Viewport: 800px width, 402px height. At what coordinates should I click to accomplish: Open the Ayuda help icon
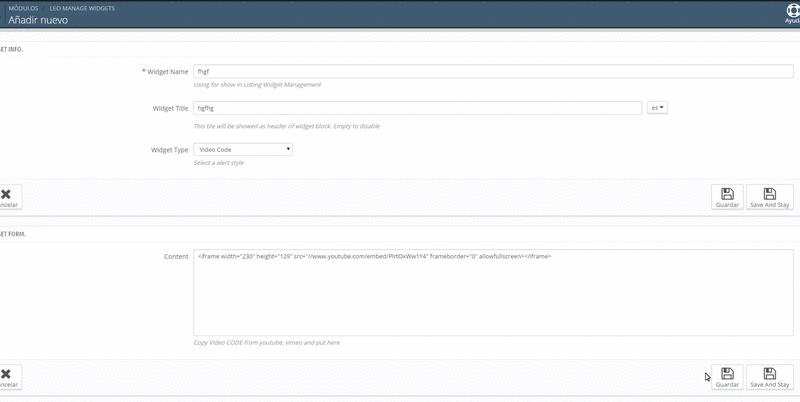click(x=792, y=14)
